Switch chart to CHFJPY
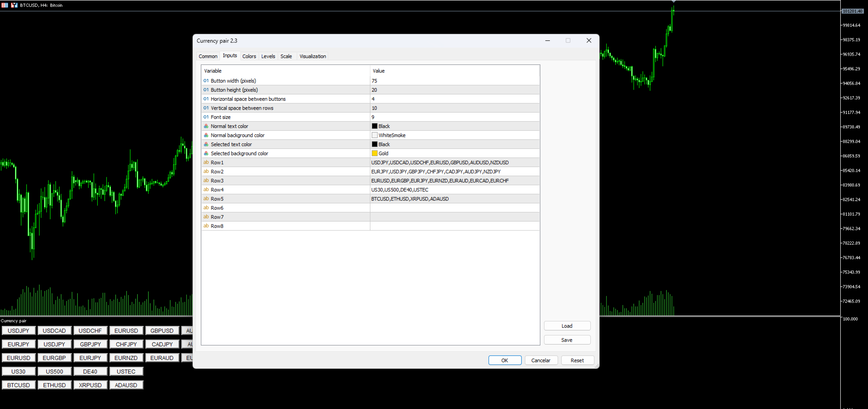Screen dimensions: 868x409 click(x=126, y=345)
